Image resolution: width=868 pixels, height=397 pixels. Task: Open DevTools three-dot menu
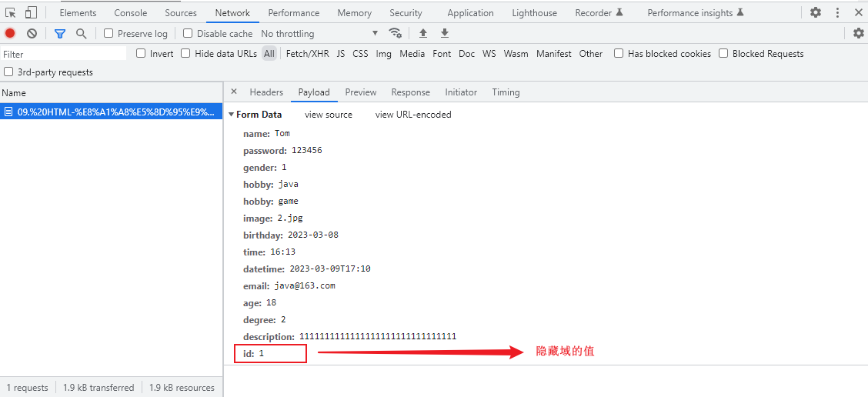pyautogui.click(x=837, y=12)
